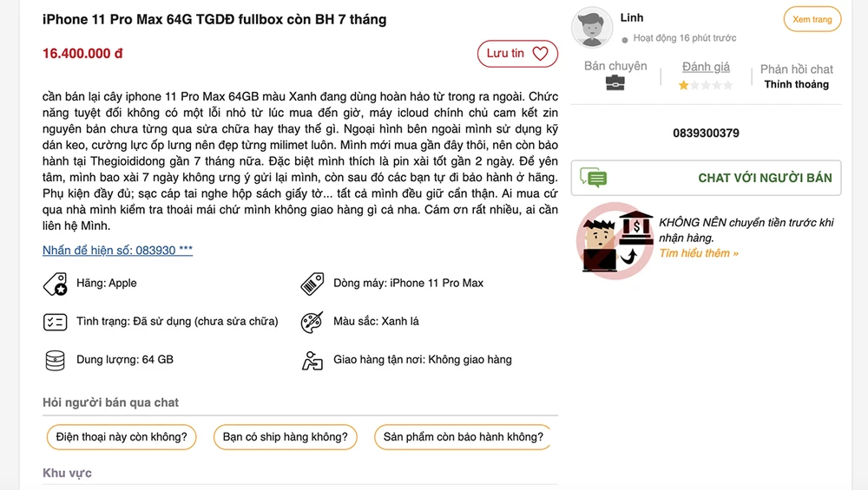Click the Hãng Apple brand tag icon
The height and width of the screenshot is (490, 868).
point(55,284)
